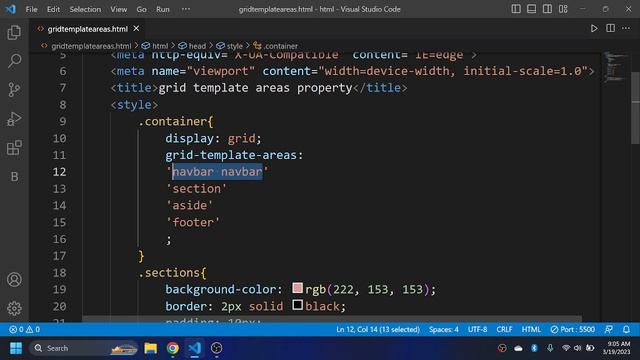Open the Explorer view in activity bar
640x360 pixels.
point(14,33)
